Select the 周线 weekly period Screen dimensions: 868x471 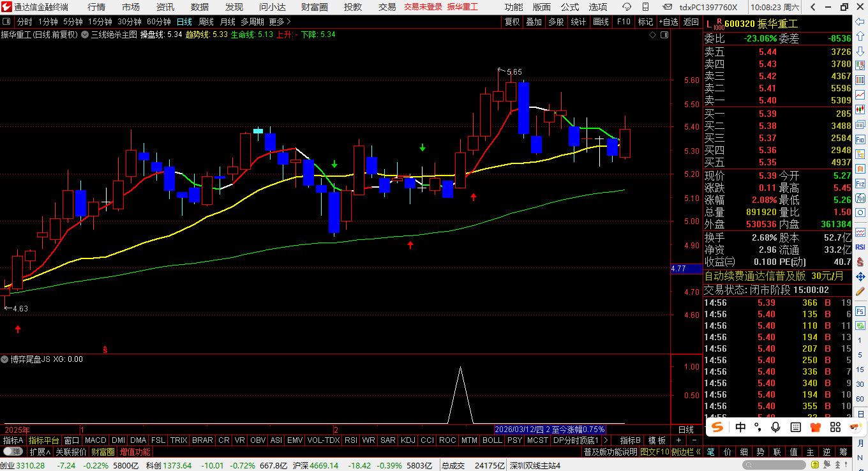(x=206, y=22)
